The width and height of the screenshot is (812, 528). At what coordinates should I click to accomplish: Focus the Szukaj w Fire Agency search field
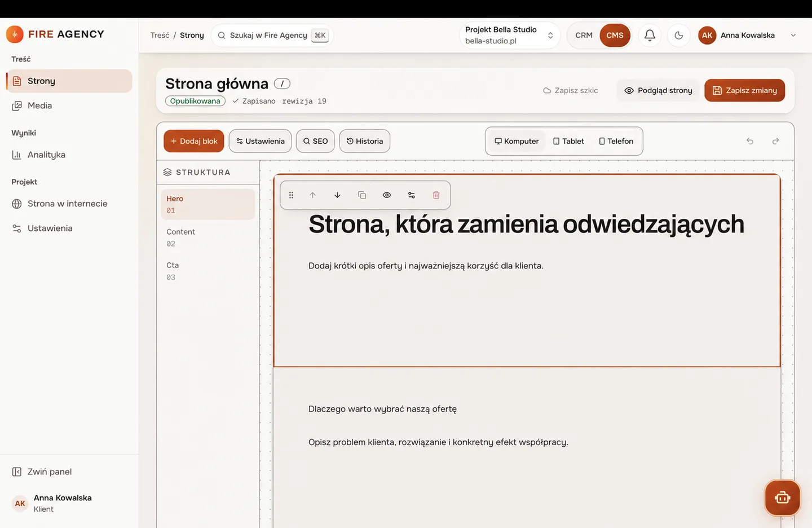(x=272, y=35)
